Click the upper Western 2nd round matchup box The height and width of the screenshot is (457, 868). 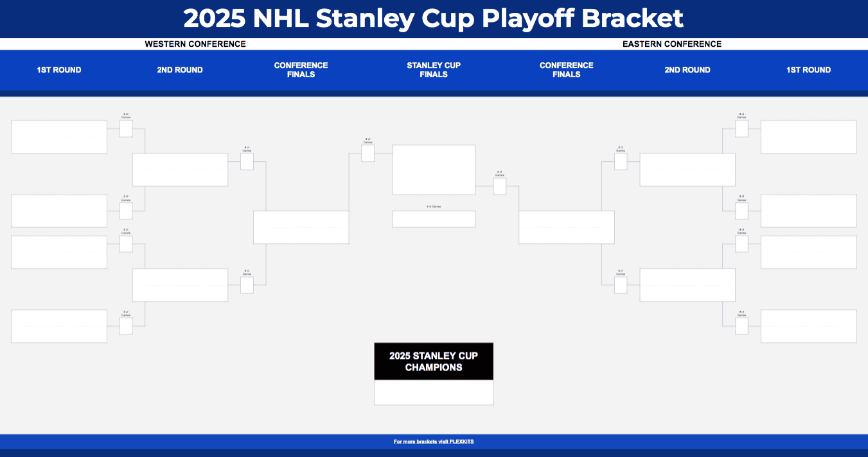[x=180, y=169]
